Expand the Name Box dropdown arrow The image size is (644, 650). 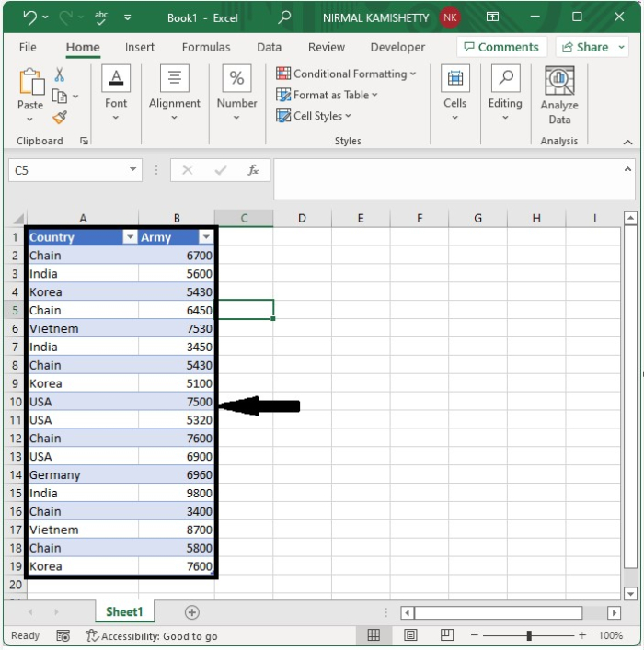[132, 169]
